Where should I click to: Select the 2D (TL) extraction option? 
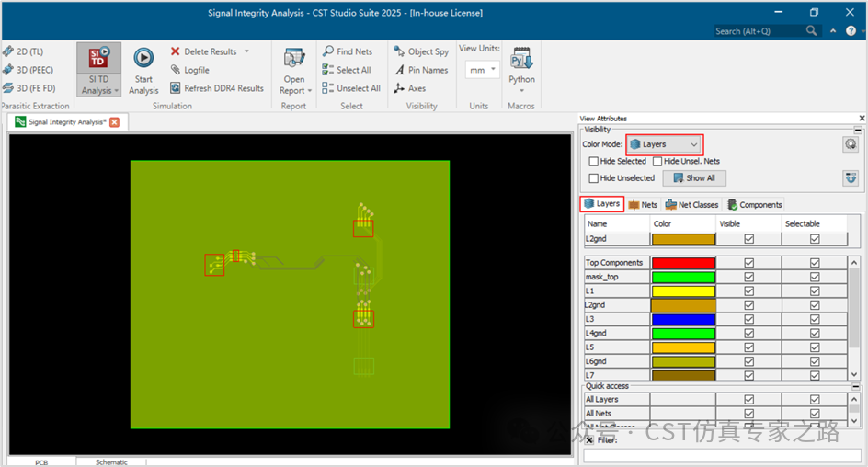click(x=23, y=51)
